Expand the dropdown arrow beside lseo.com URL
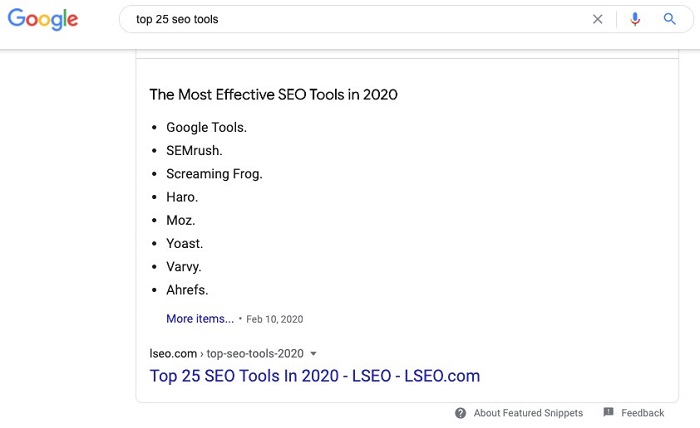Screen dimensions: 700x428 313,354
